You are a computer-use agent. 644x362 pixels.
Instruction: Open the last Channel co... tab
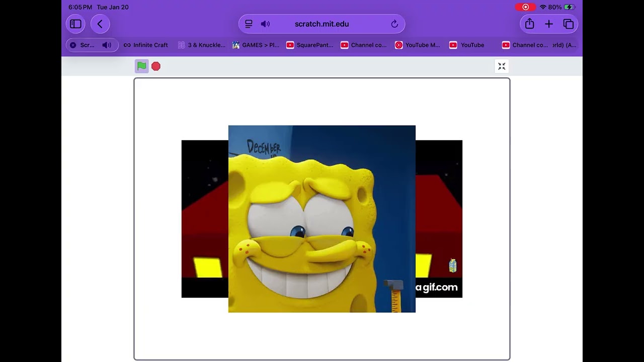[525, 45]
